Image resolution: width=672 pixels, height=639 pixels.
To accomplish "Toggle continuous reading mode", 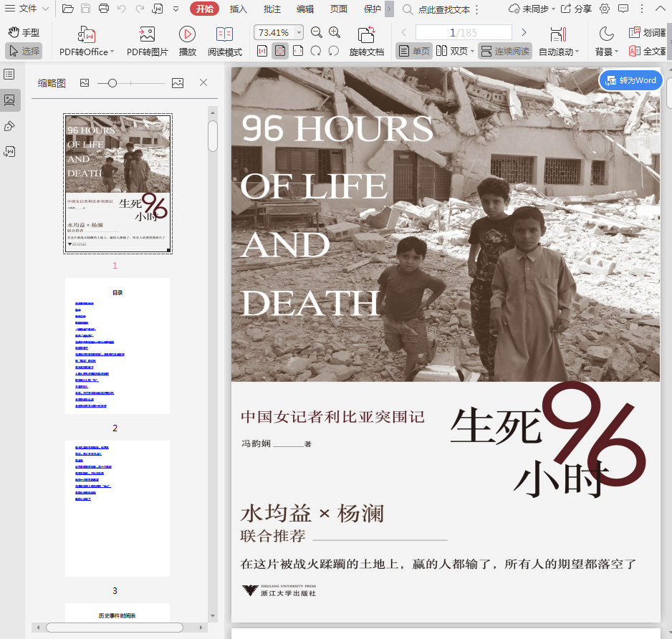I will [505, 51].
